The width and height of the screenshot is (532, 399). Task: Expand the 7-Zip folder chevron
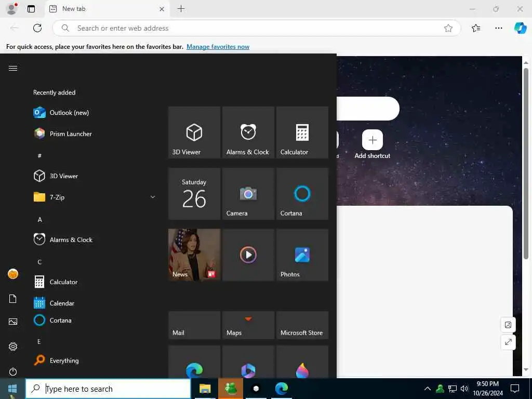[x=153, y=197]
